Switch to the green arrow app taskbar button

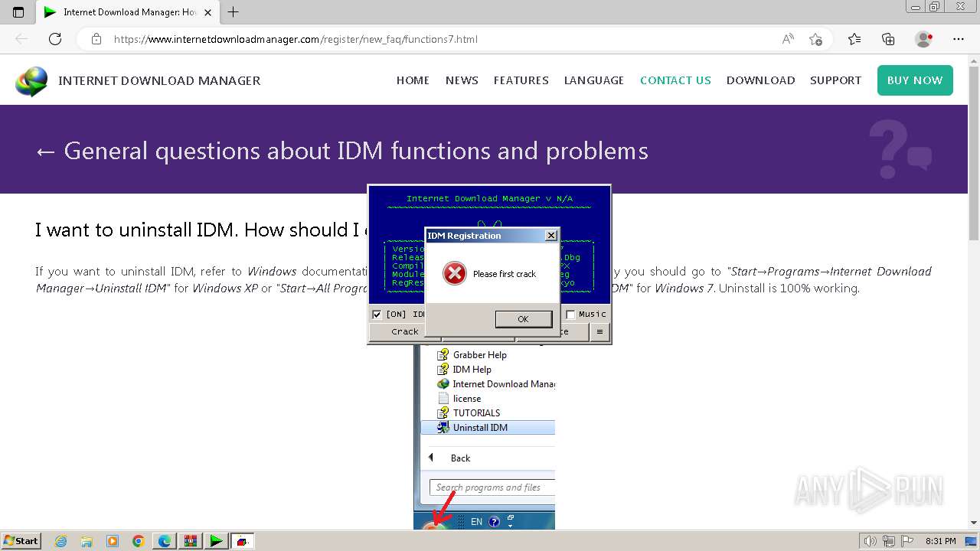[217, 541]
